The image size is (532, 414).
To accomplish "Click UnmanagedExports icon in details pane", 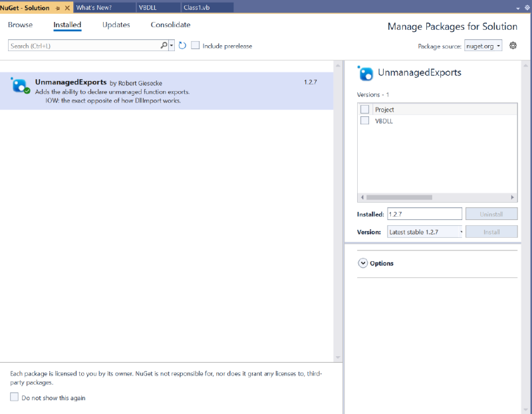I will pyautogui.click(x=365, y=73).
